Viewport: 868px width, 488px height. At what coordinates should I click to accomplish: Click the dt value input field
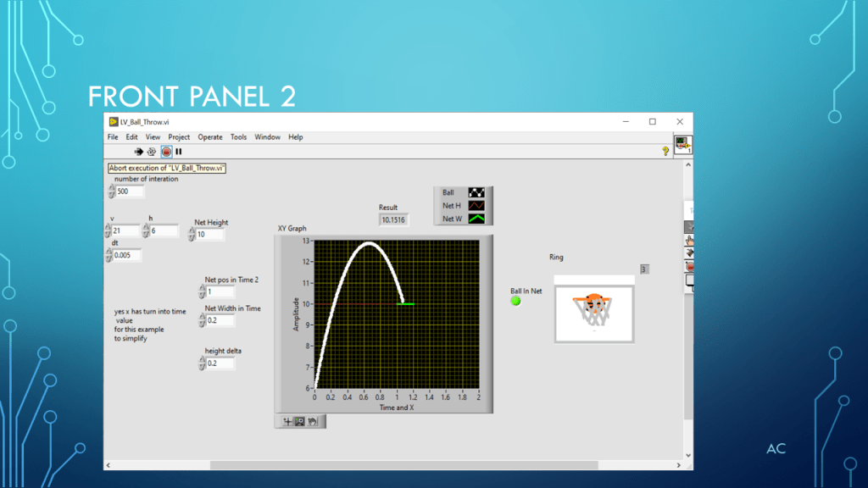128,255
